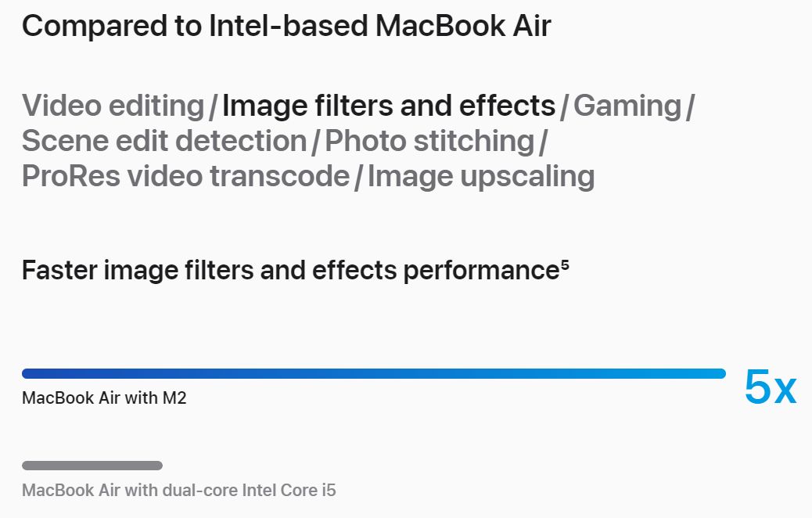812x518 pixels.
Task: Click the slash separator after Photo stitching
Action: coord(543,142)
